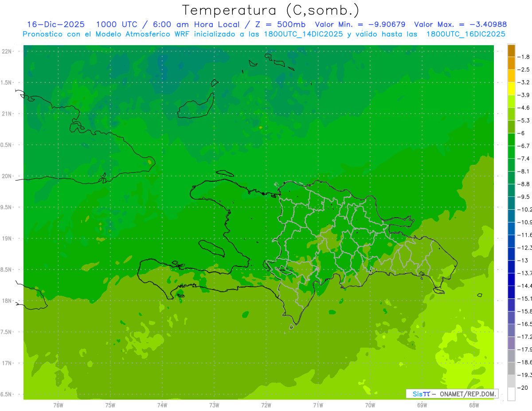
Task: Click the 'SisTT - ONAMET/REP.DOM.' credit box
Action: point(452,394)
